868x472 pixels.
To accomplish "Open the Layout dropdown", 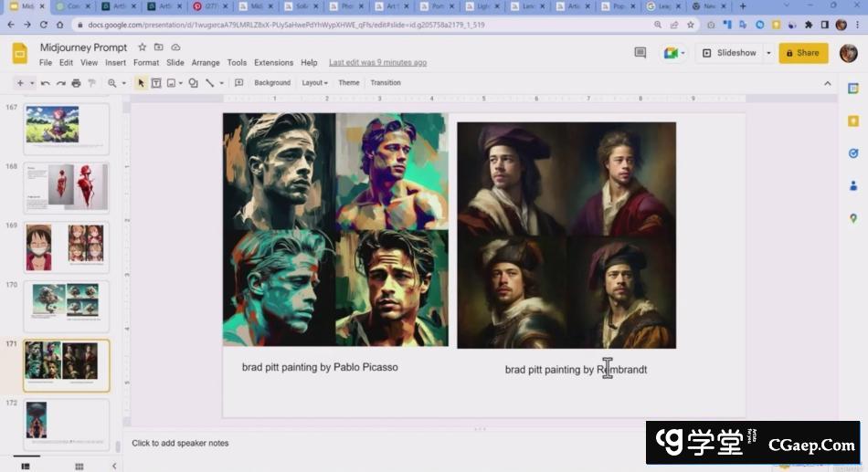I will point(314,83).
